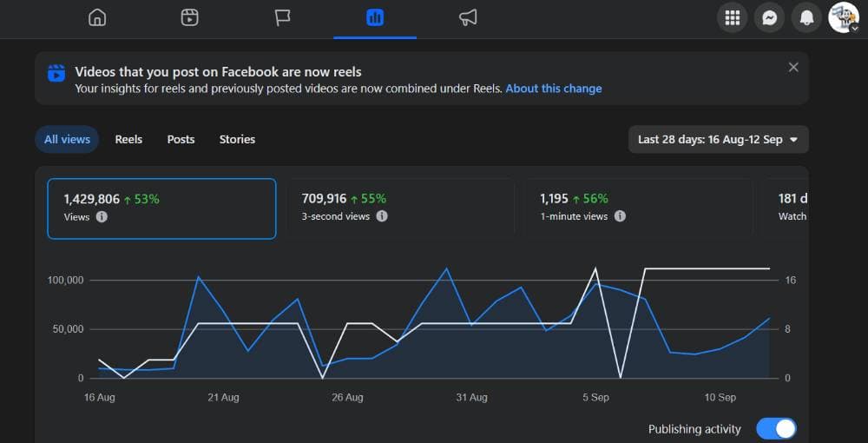The height and width of the screenshot is (443, 868).
Task: Click the 50,000 y-axis label
Action: tap(68, 329)
